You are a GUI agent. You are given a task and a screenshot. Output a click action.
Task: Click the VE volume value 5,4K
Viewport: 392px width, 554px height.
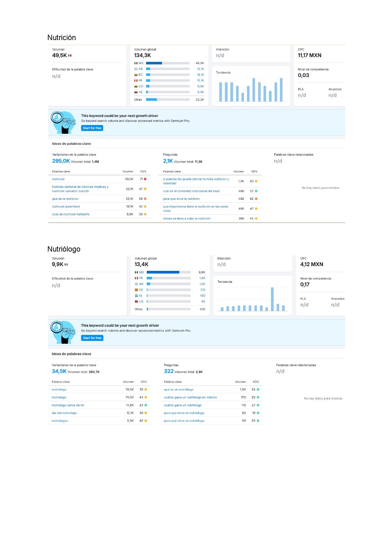point(201,92)
